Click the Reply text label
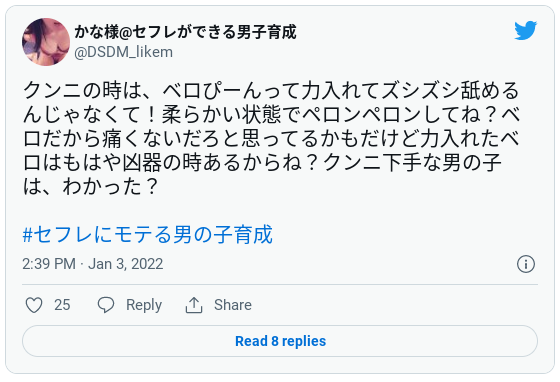Screen dimensions: 560x382 tap(144, 305)
